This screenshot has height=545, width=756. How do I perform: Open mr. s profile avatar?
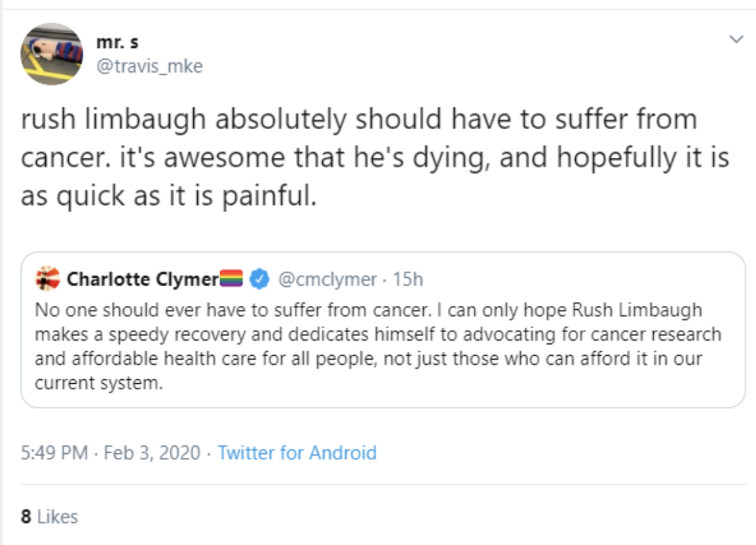[52, 54]
